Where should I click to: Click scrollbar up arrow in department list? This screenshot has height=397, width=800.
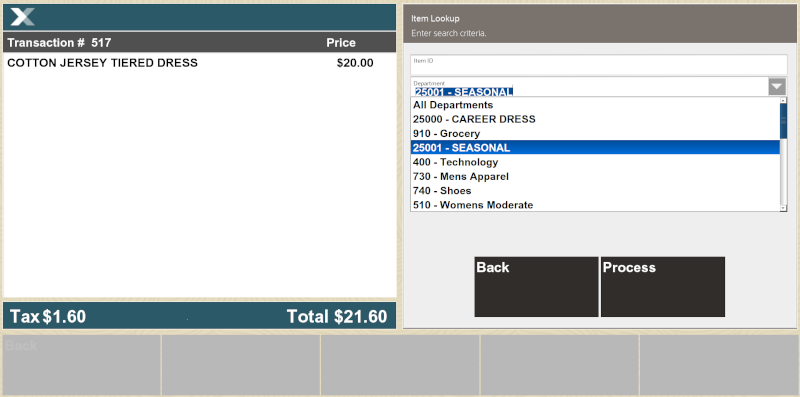(x=783, y=101)
